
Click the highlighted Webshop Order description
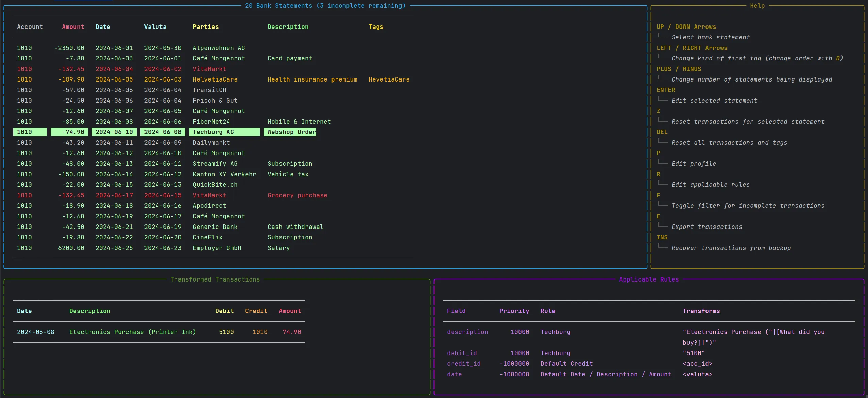pos(290,132)
